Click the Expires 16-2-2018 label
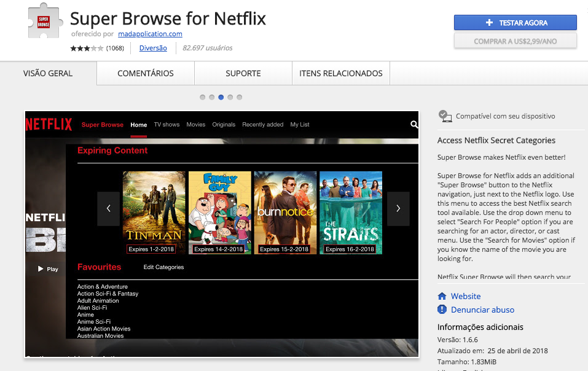 pyautogui.click(x=350, y=249)
